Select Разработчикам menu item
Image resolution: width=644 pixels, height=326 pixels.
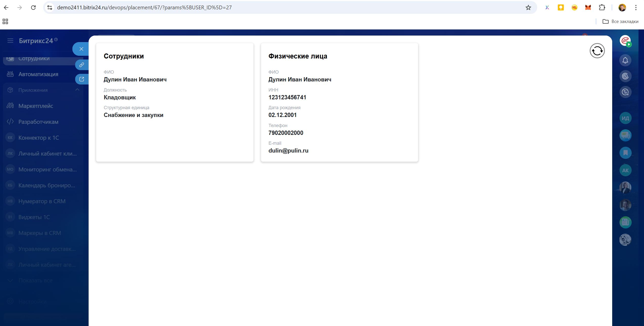(38, 122)
